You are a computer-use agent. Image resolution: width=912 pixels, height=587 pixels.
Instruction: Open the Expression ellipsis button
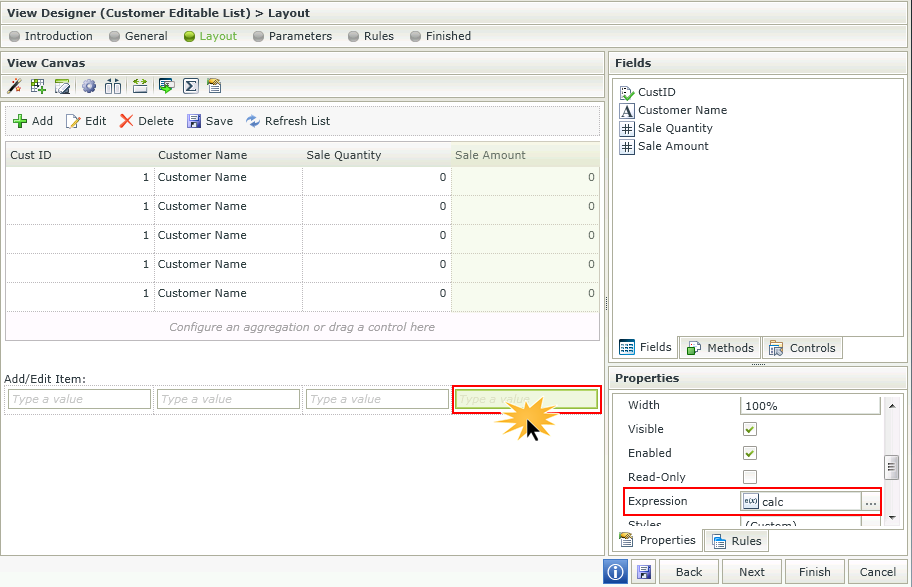pyautogui.click(x=870, y=502)
